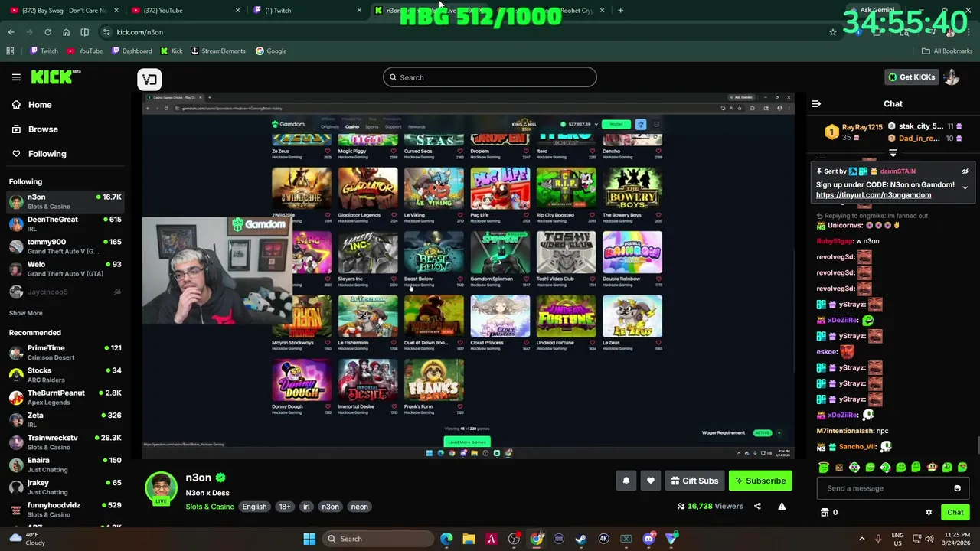Collapse the chat panel
Viewport: 980px width, 551px height.
(x=816, y=104)
